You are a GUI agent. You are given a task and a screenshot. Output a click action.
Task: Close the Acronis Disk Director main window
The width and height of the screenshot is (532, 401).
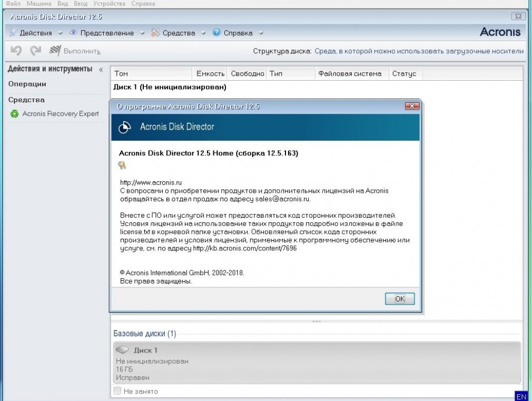518,16
